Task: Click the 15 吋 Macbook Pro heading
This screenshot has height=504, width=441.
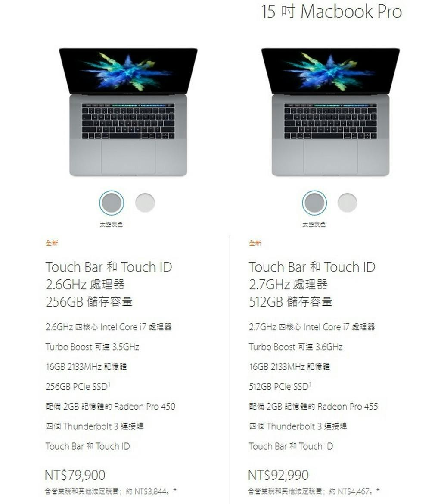Action: (x=331, y=12)
